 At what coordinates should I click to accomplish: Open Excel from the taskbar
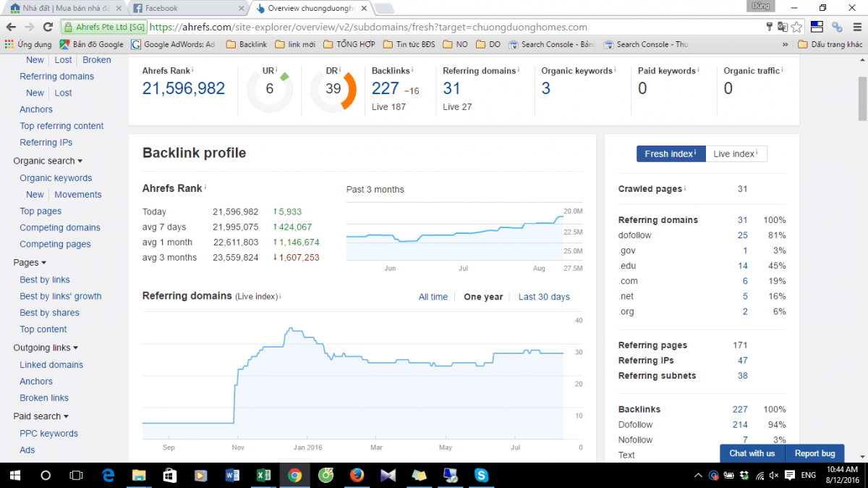point(264,475)
